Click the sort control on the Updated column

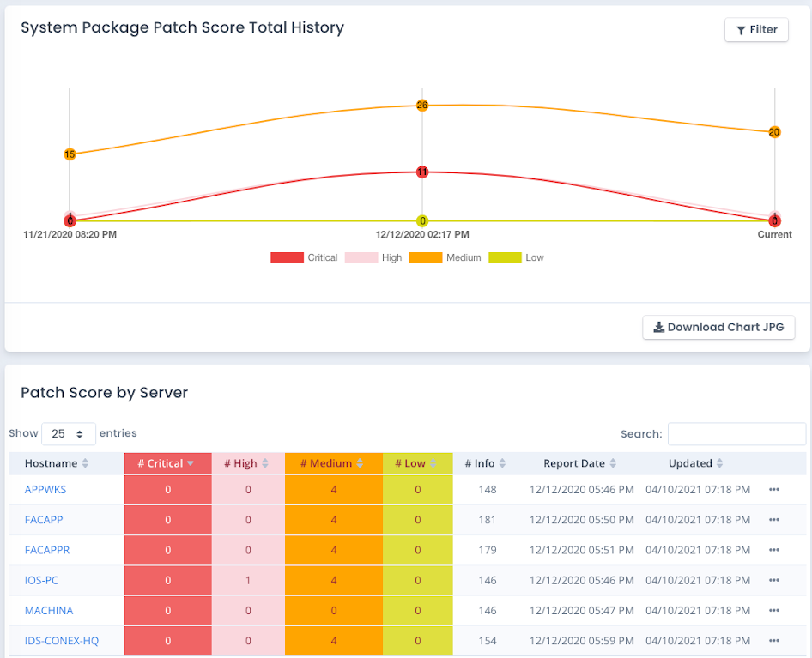coord(721,463)
